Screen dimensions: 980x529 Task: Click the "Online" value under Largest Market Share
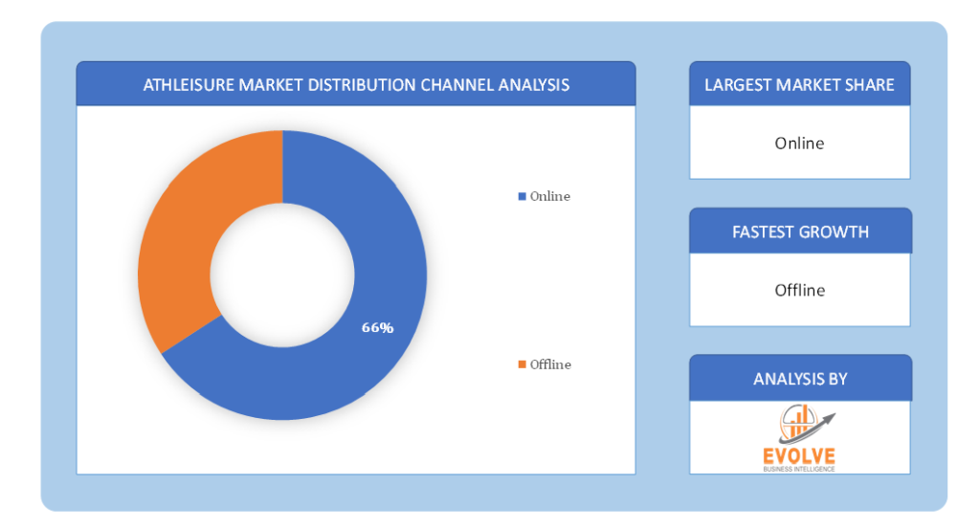[x=799, y=143]
